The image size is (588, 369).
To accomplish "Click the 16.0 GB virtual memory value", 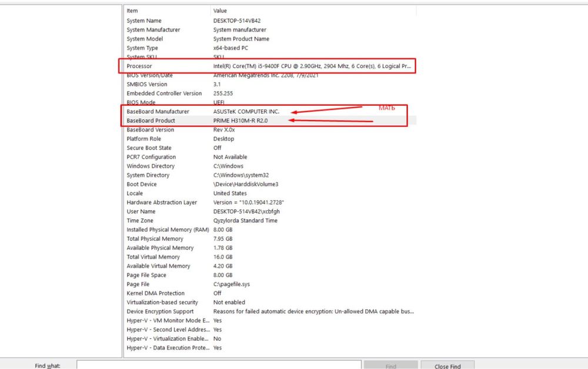I will pos(223,257).
